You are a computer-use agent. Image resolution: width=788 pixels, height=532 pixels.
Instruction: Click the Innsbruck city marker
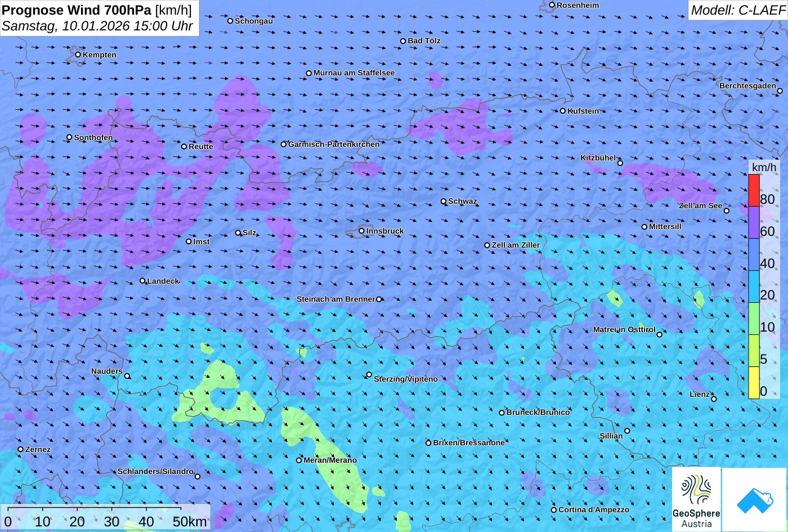tap(362, 231)
